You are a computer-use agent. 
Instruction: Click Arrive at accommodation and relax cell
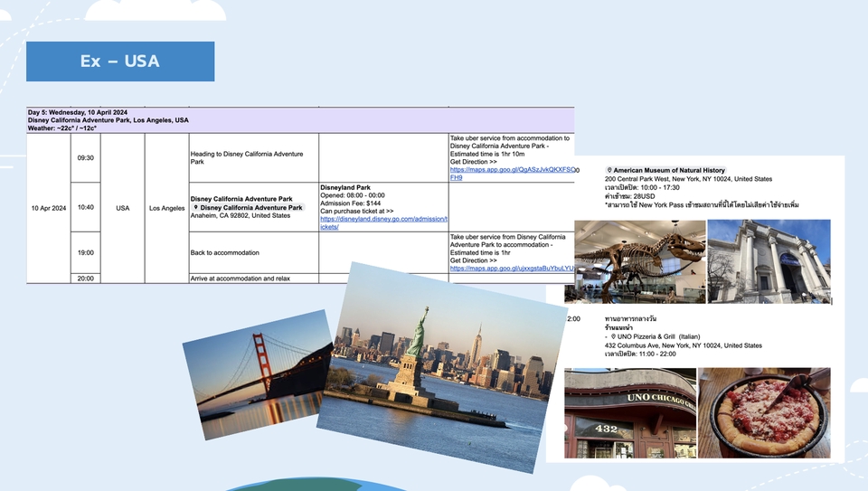[253, 279]
